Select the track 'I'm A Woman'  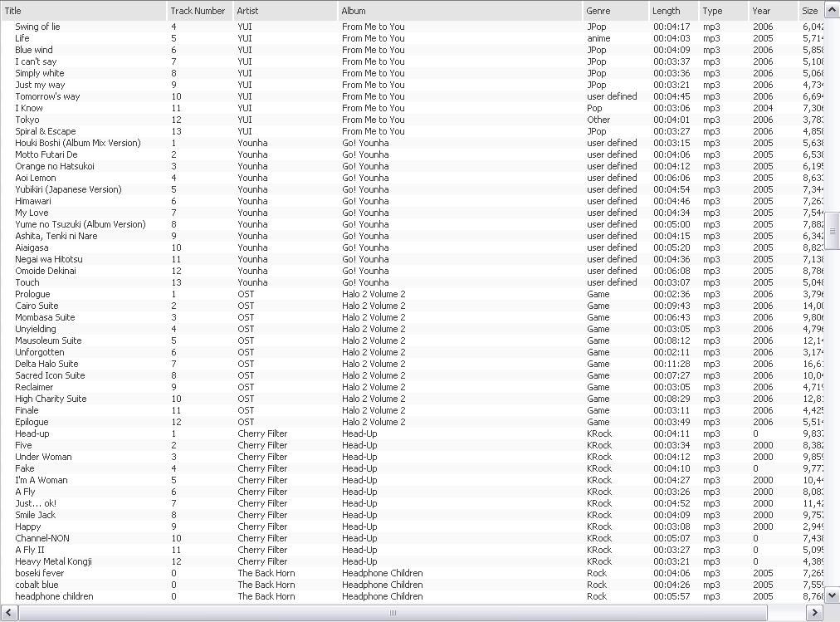point(42,481)
